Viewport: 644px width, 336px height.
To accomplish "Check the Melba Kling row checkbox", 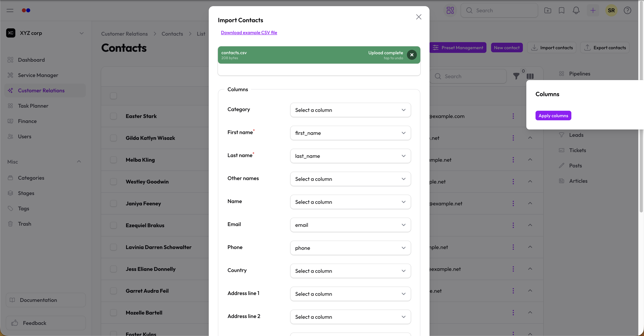I will [x=113, y=160].
